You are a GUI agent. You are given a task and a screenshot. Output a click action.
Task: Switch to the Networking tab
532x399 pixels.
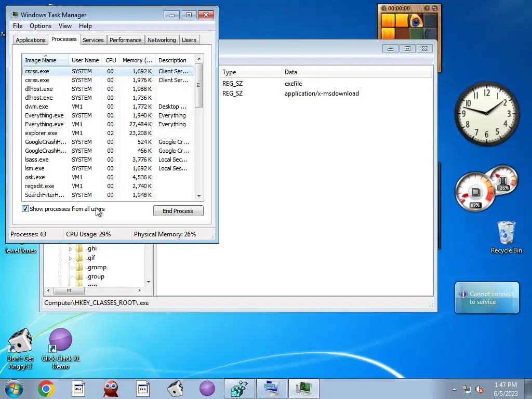162,40
